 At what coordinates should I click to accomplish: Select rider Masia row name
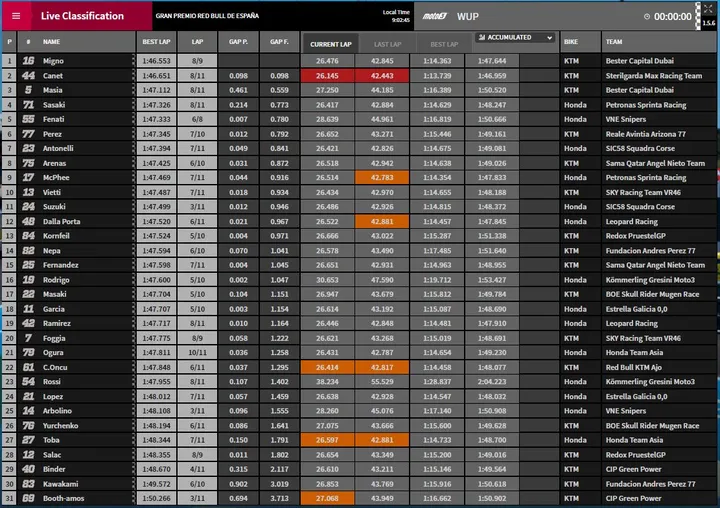pos(52,90)
